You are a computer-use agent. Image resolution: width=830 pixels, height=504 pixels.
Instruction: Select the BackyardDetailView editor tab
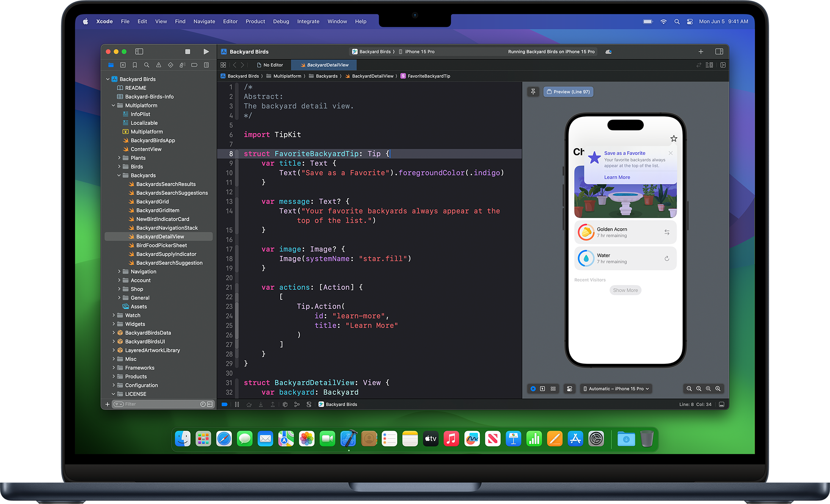(x=324, y=65)
